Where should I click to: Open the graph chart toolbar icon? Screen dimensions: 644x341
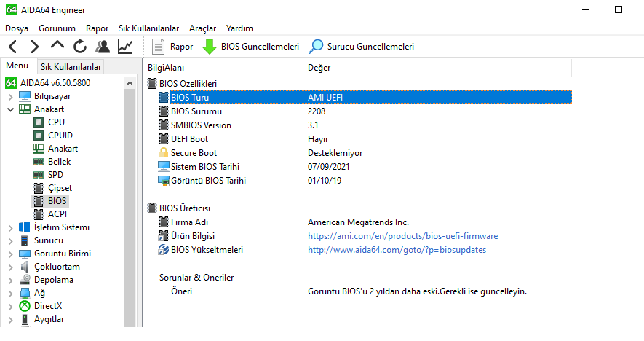point(125,47)
